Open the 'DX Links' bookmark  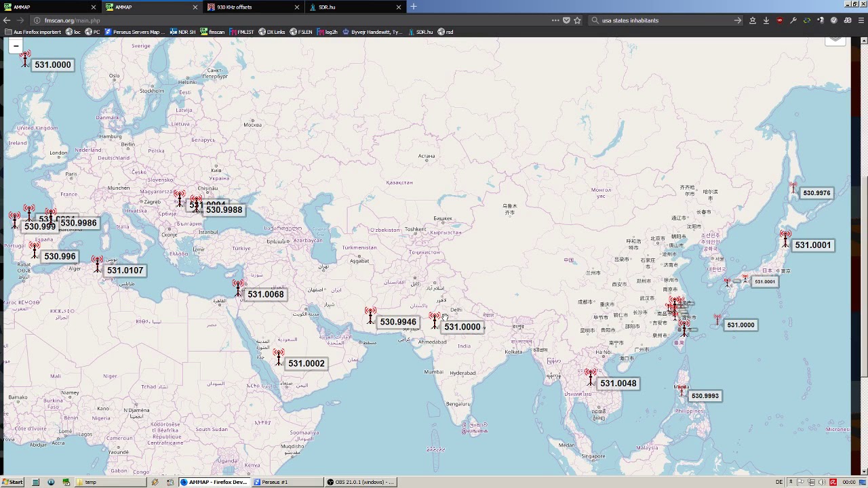(272, 32)
